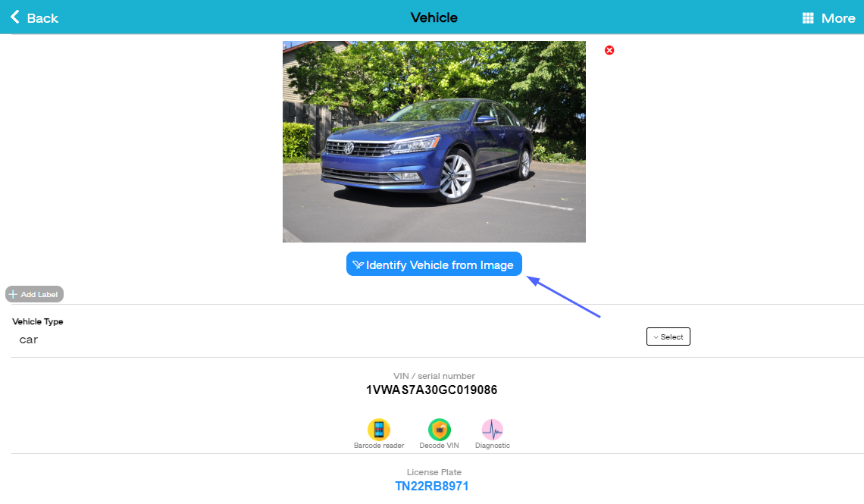The image size is (864, 504).
Task: Click the icon inside Identify Vehicle button
Action: tap(358, 265)
